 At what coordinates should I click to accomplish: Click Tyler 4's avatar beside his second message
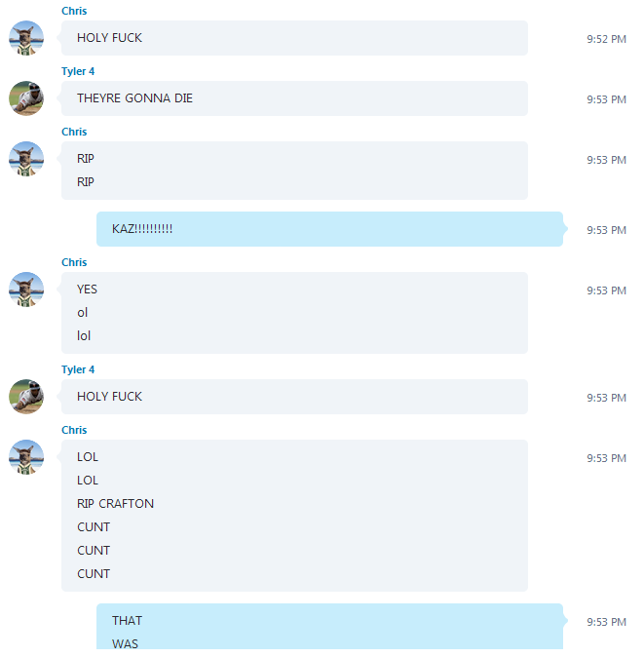click(x=26, y=397)
